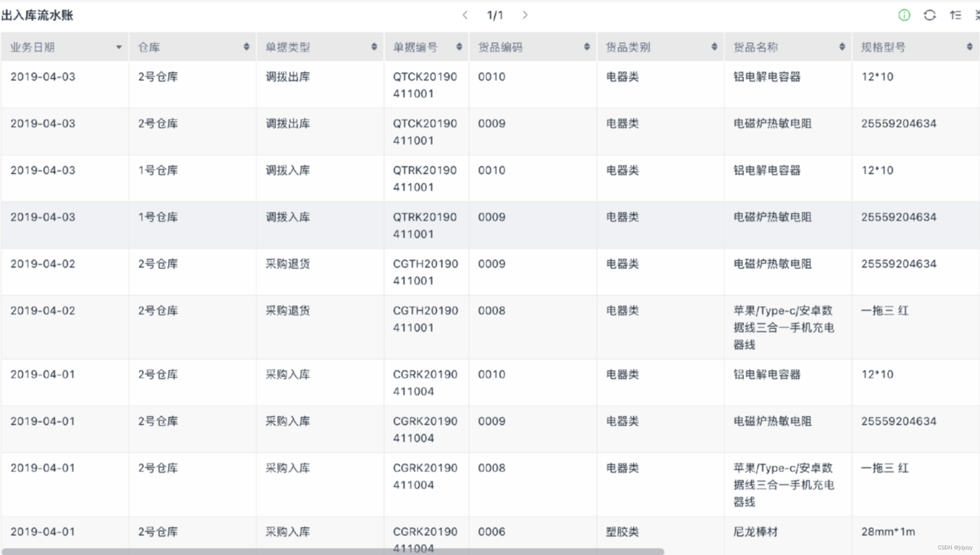Sort by 单据类型 column arrows
Viewport: 980px width, 555px height.
[374, 47]
